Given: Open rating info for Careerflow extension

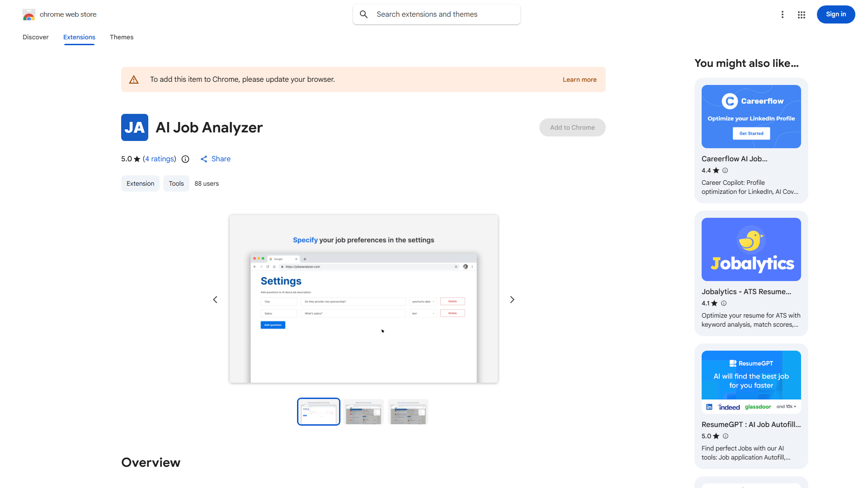Looking at the screenshot, I should (725, 170).
